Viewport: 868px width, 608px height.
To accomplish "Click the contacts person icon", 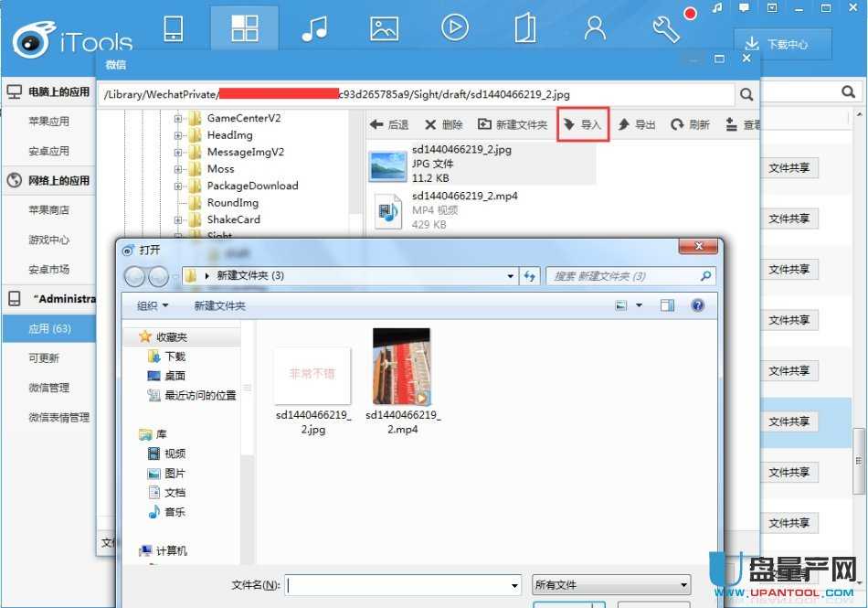I will click(595, 28).
